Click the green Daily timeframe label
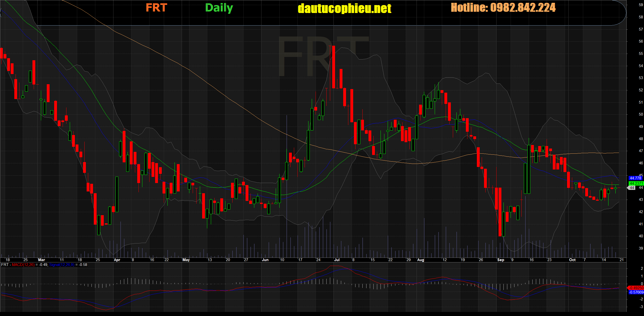644x316 pixels. (x=219, y=8)
